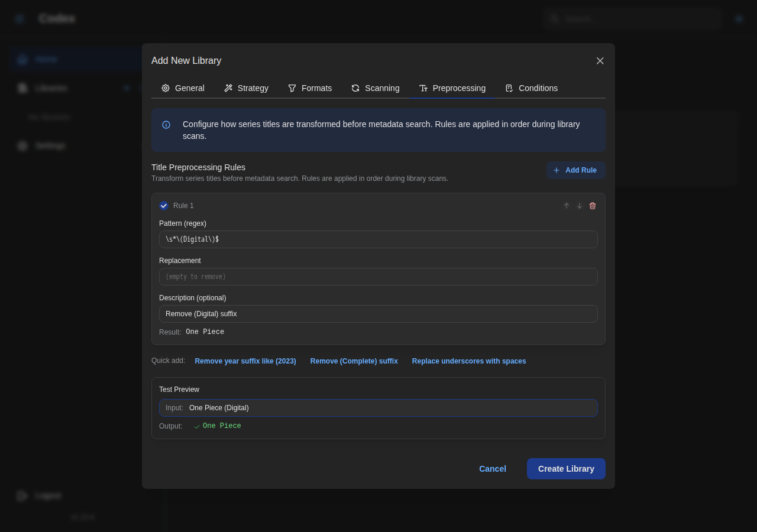This screenshot has width=757, height=532.
Task: Switch to the Scanning tab
Action: (375, 88)
